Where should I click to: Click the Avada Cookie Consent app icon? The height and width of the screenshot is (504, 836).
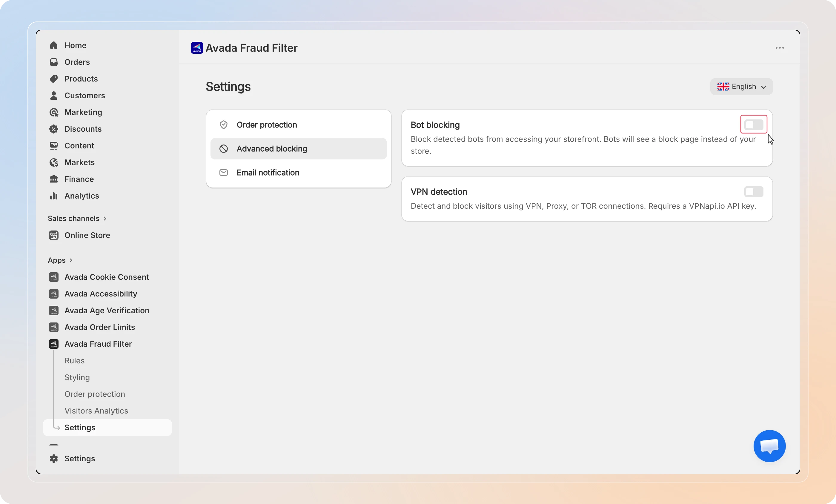54,277
